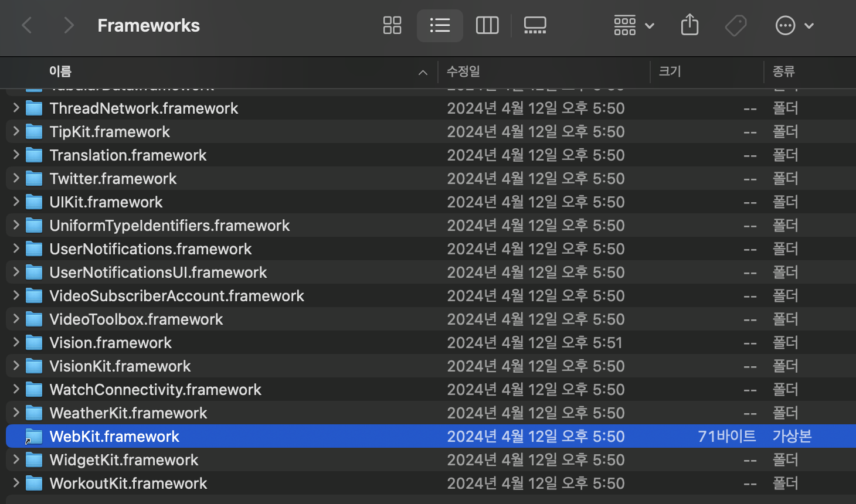The height and width of the screenshot is (504, 856).
Task: Switch to gallery view
Action: coord(535,25)
